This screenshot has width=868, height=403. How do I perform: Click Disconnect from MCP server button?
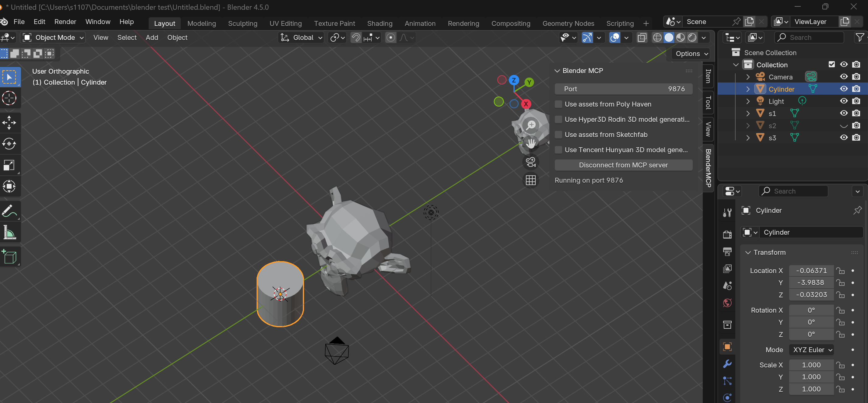623,165
